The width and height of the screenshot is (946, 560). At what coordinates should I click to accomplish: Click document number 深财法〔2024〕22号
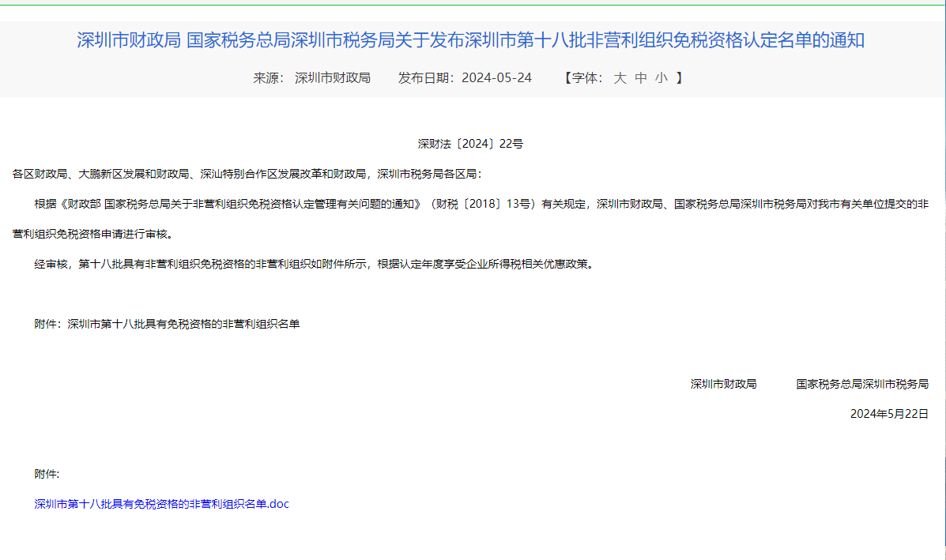(x=470, y=144)
